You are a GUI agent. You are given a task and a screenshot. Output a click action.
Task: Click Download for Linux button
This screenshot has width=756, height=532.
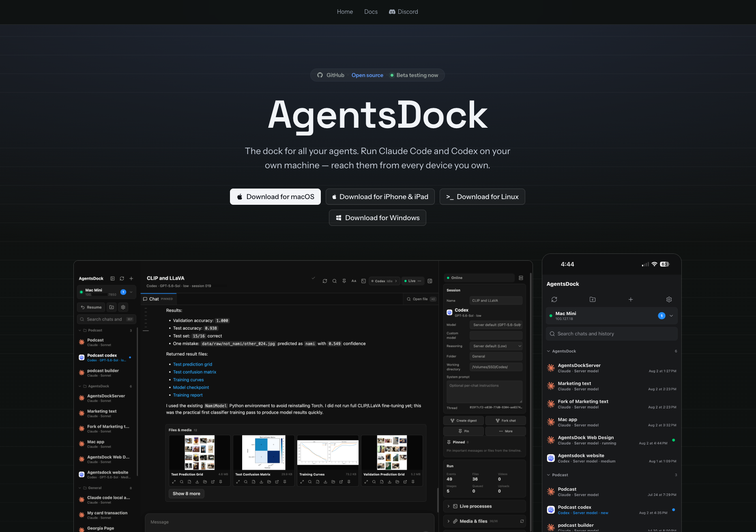[482, 197]
